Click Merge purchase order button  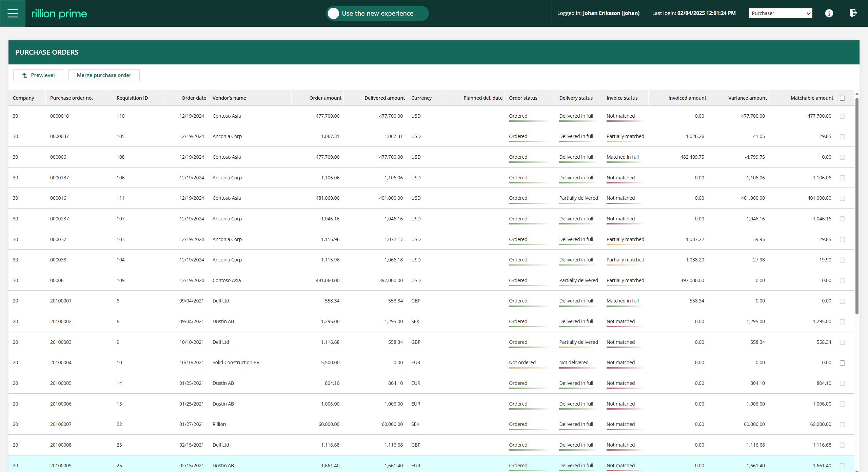click(x=104, y=75)
